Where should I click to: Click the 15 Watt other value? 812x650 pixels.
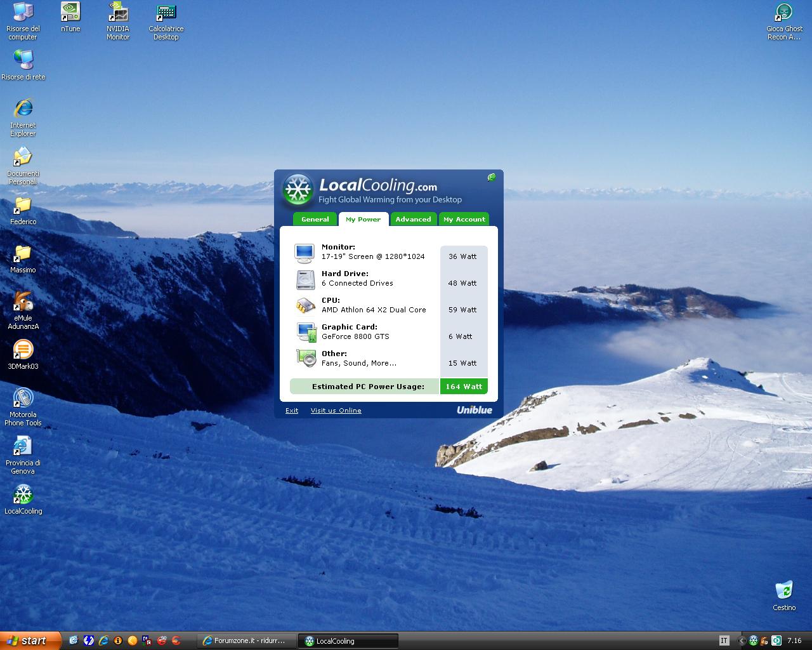coord(462,363)
